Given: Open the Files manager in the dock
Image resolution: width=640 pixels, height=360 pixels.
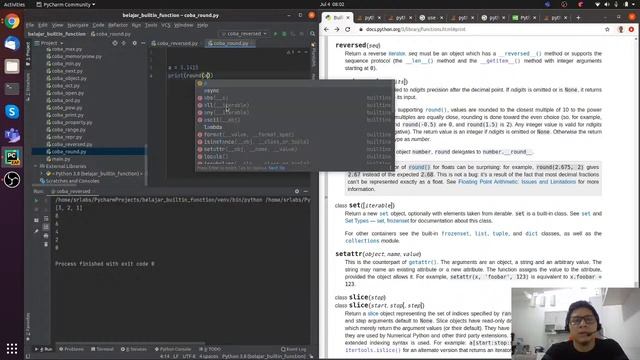Looking at the screenshot, I should pyautogui.click(x=12, y=66).
